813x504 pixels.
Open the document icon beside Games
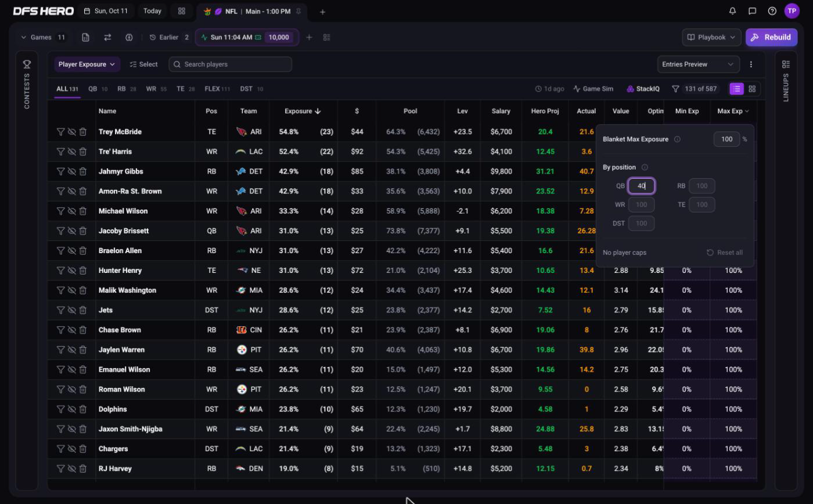tap(85, 37)
